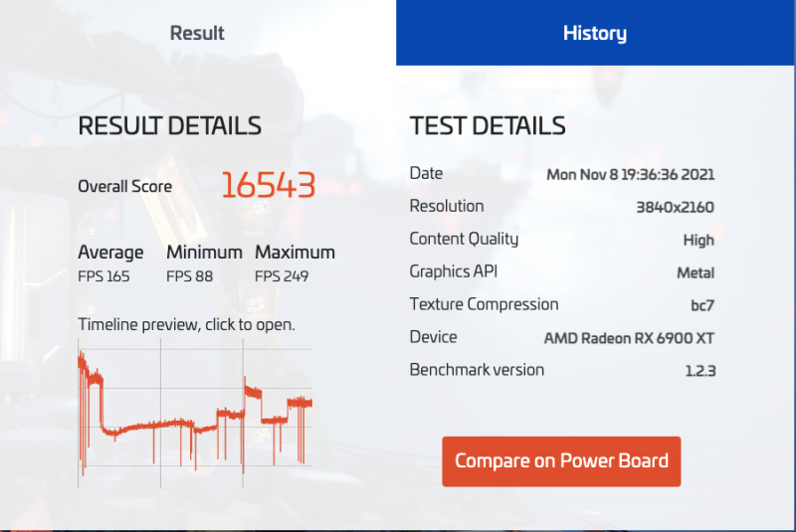Switch to the Result tab

pyautogui.click(x=197, y=33)
